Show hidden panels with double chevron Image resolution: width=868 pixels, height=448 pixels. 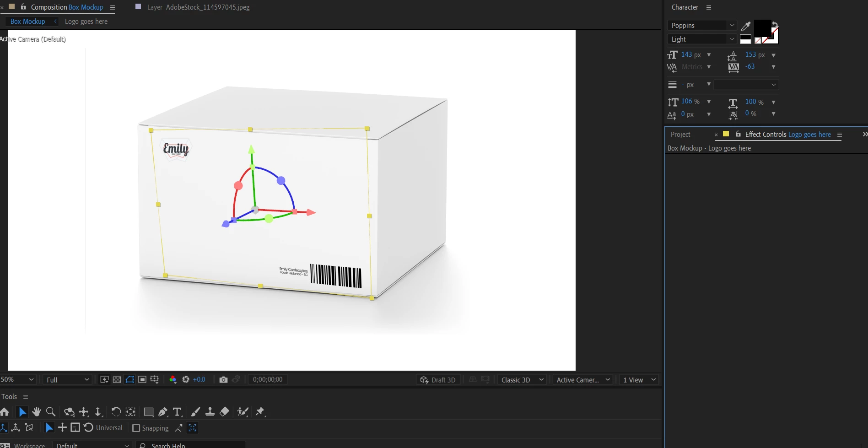(x=865, y=134)
